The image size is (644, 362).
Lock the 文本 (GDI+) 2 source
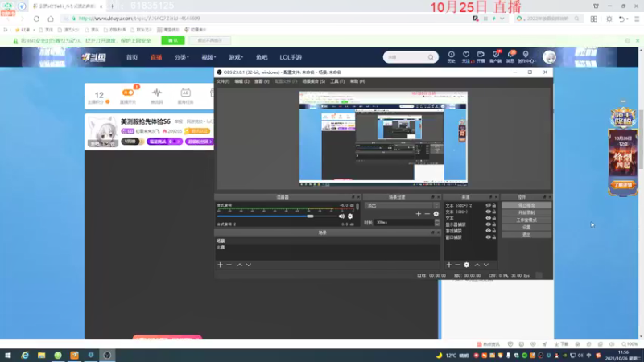[x=494, y=205]
